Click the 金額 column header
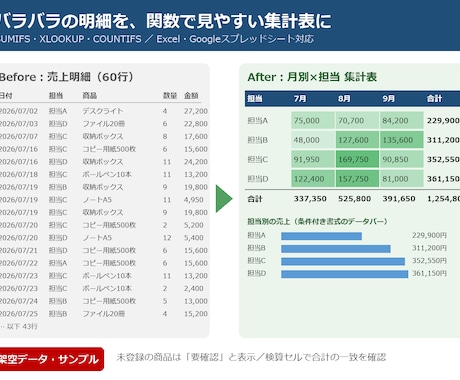Viewport: 460px width, 380px height. coord(191,96)
